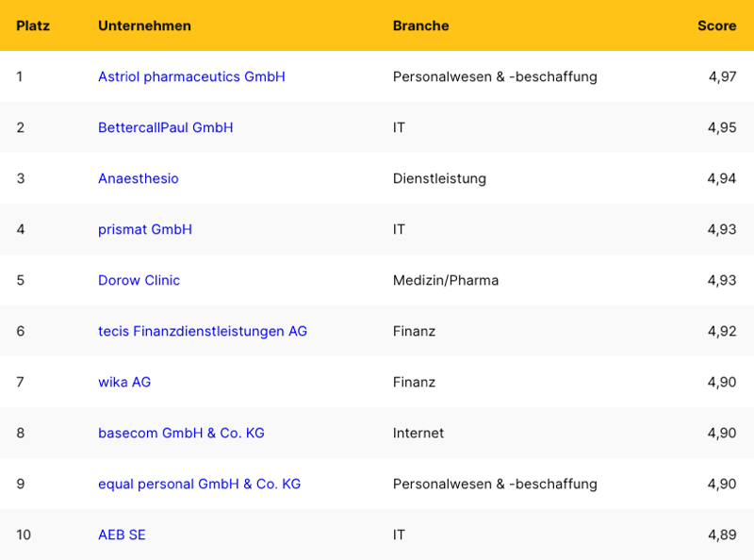Viewport: 754px width, 560px height.
Task: Click the Dienstleistung branch cell
Action: coord(439,178)
